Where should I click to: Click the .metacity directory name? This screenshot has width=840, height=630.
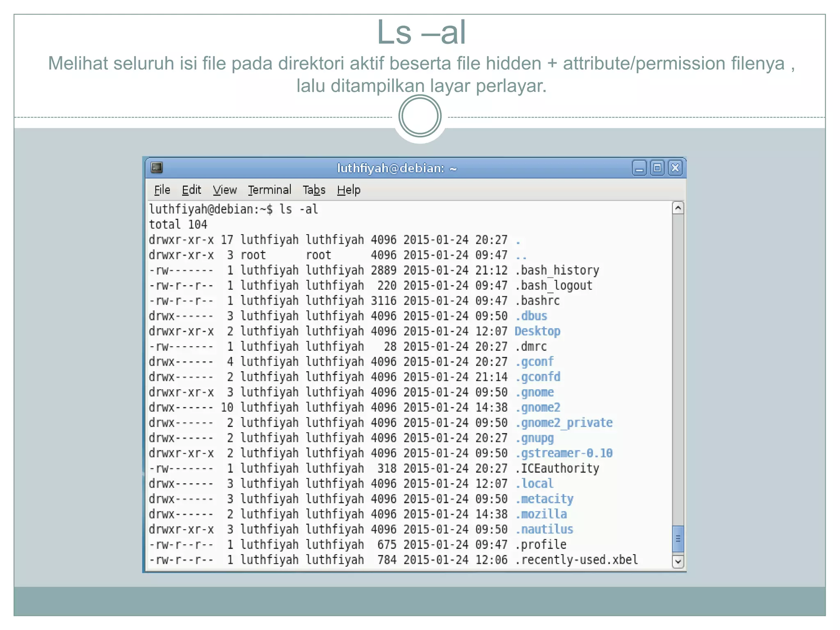tap(544, 499)
